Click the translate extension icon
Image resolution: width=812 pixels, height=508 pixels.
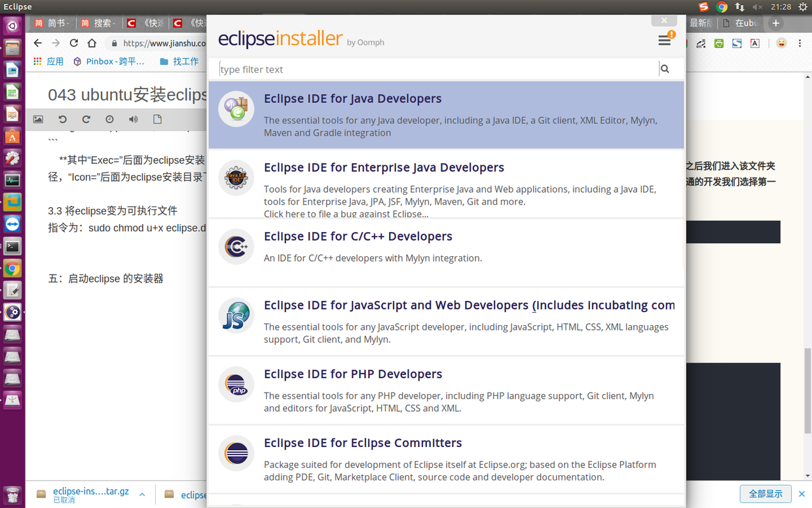coord(701,43)
